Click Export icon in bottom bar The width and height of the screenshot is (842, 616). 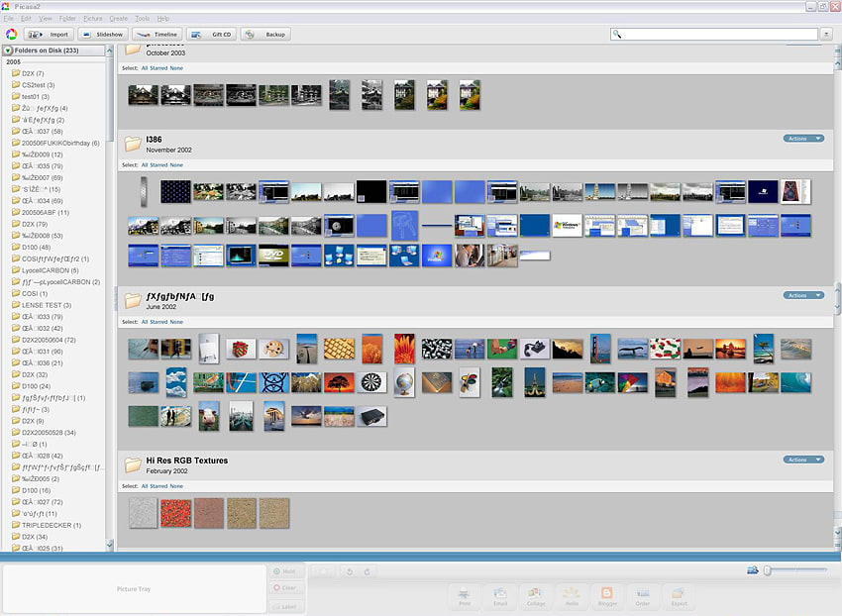coord(679,596)
